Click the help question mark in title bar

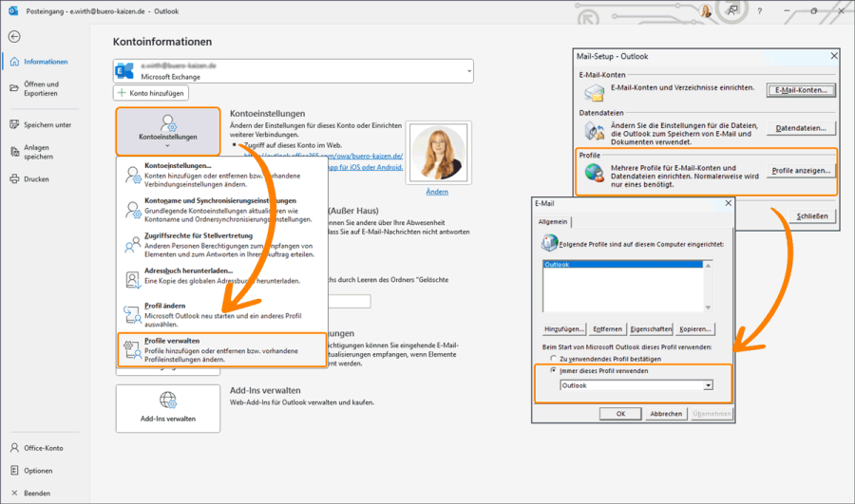tap(760, 10)
